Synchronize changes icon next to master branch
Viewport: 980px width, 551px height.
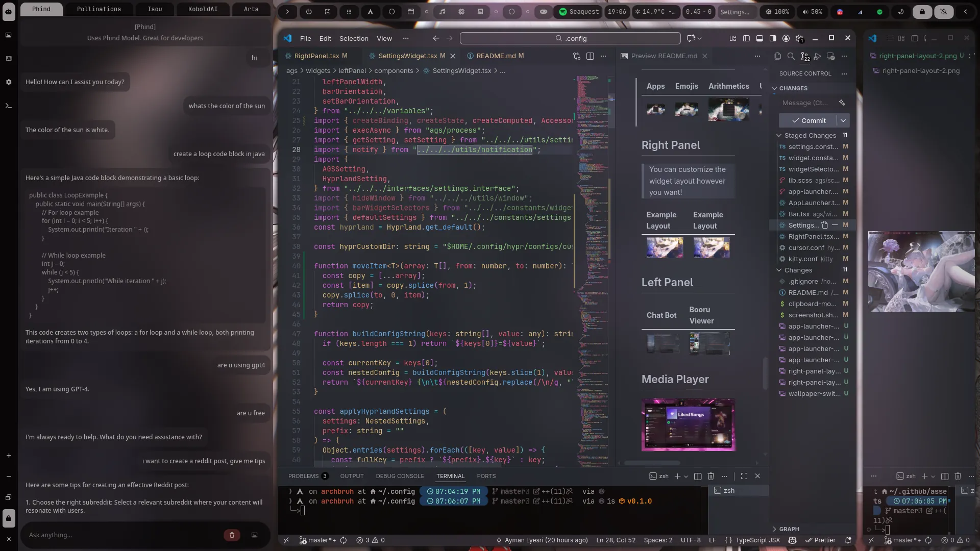[344, 540]
